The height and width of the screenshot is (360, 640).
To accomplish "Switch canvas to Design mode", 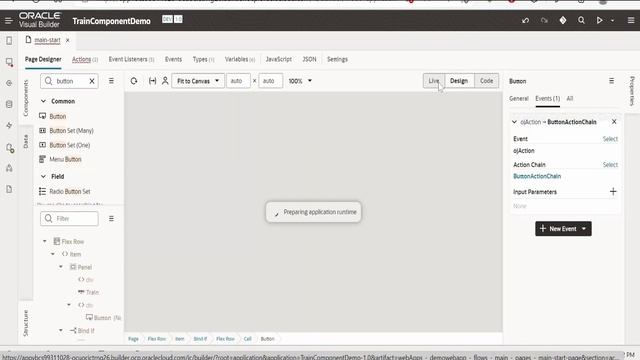I will (x=459, y=81).
